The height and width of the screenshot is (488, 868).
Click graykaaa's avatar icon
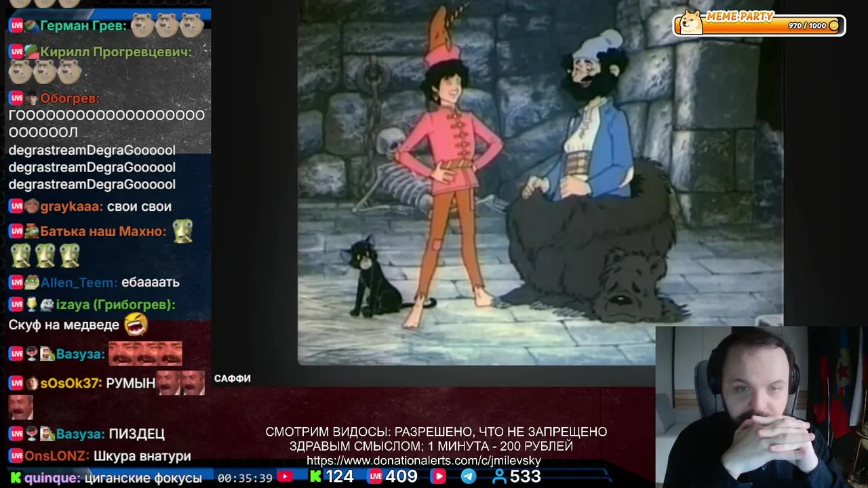click(32, 207)
